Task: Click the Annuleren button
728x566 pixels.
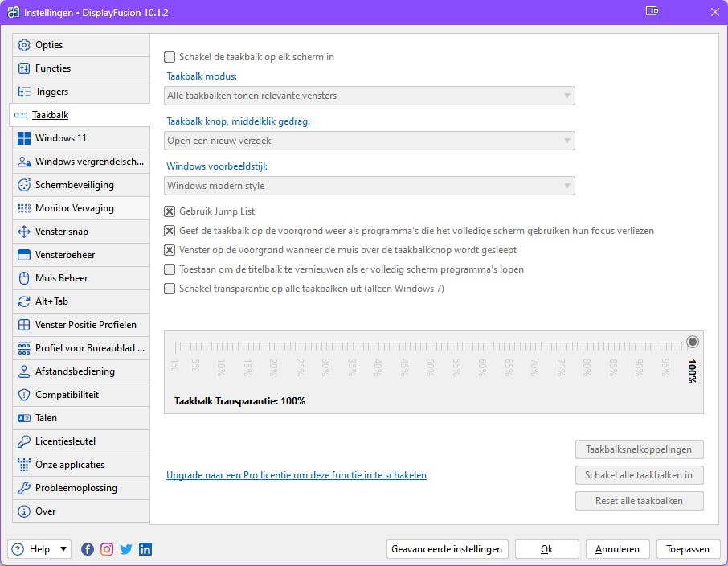Action: 617,549
